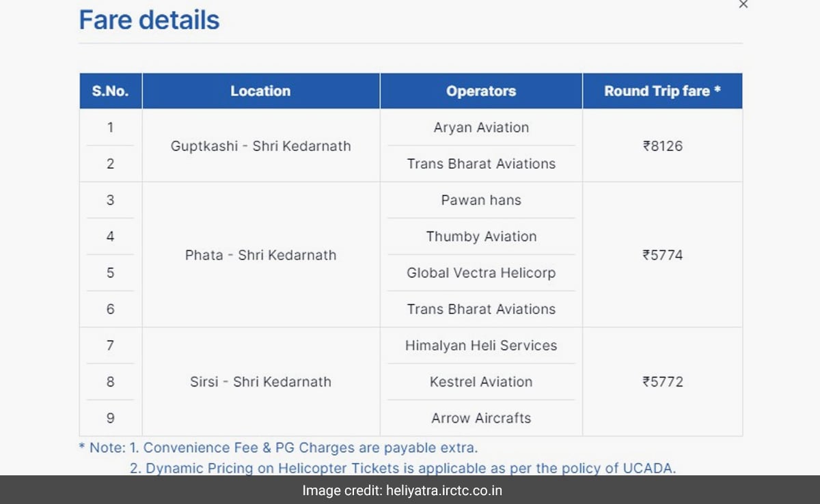This screenshot has width=820, height=504.
Task: Click the Himalyan Heli Services operator row
Action: pos(481,346)
